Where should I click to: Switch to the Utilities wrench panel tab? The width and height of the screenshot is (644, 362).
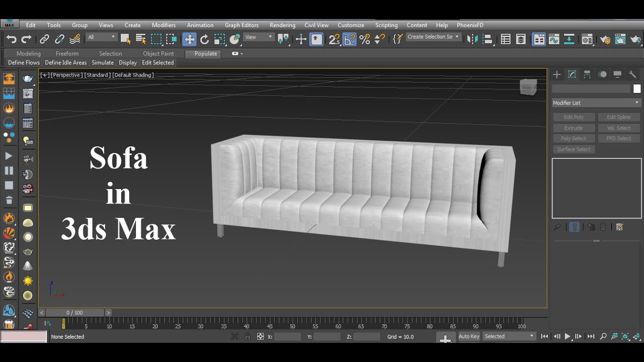pyautogui.click(x=632, y=74)
